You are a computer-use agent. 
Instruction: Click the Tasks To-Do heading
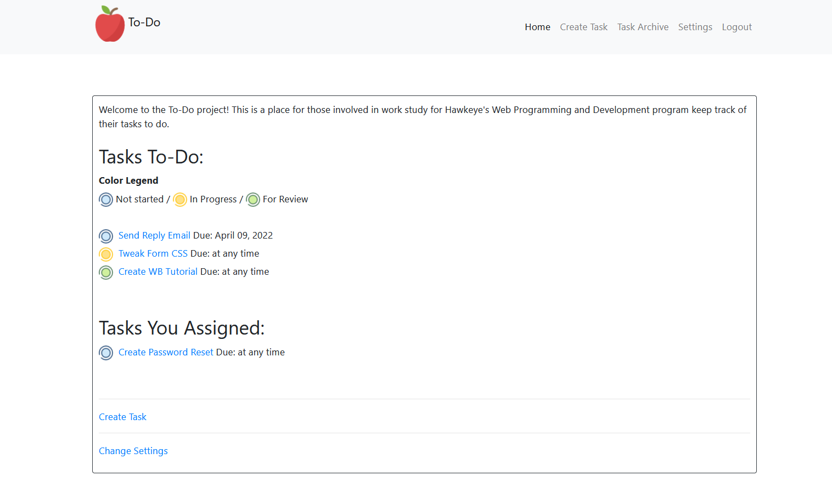point(151,157)
